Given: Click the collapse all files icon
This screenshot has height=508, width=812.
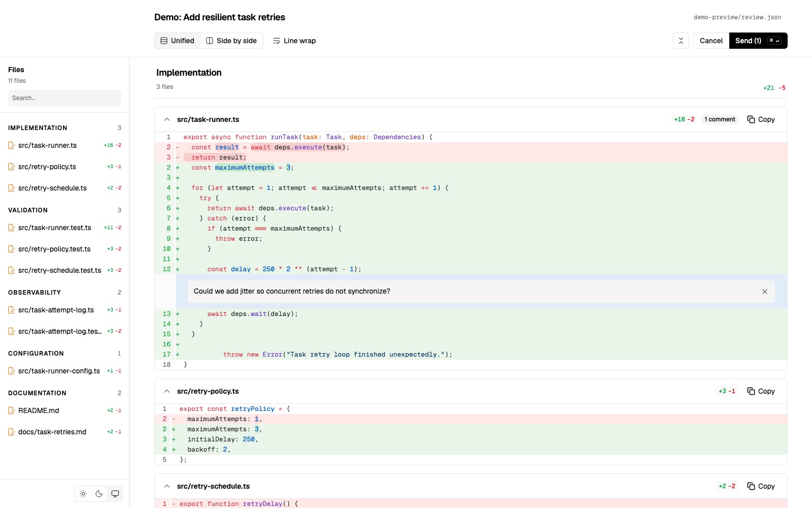Looking at the screenshot, I should 681,41.
